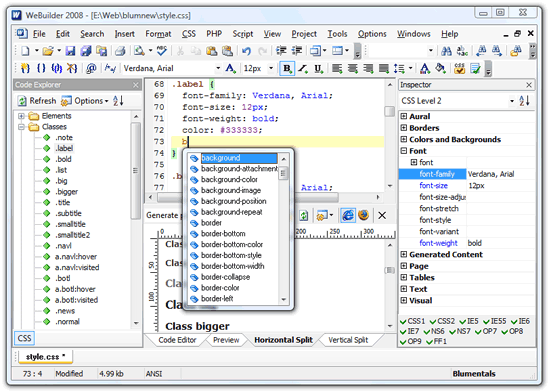Open the CSS menu
Viewport: 549px width, 392px height.
pos(189,34)
